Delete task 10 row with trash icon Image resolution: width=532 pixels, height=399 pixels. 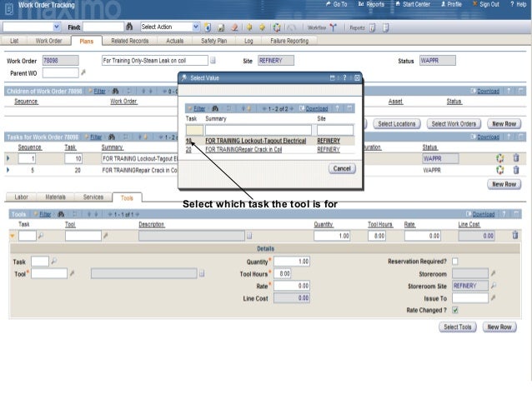pyautogui.click(x=515, y=157)
